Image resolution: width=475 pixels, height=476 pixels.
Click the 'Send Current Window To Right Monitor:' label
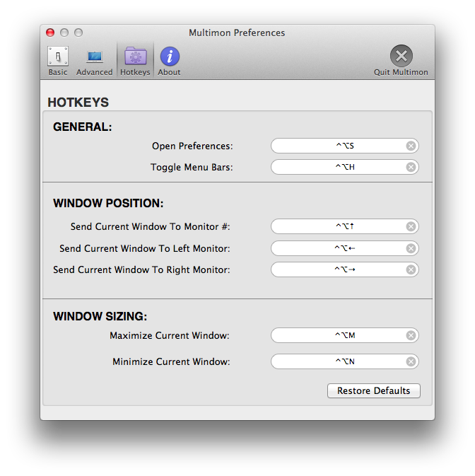(x=141, y=270)
